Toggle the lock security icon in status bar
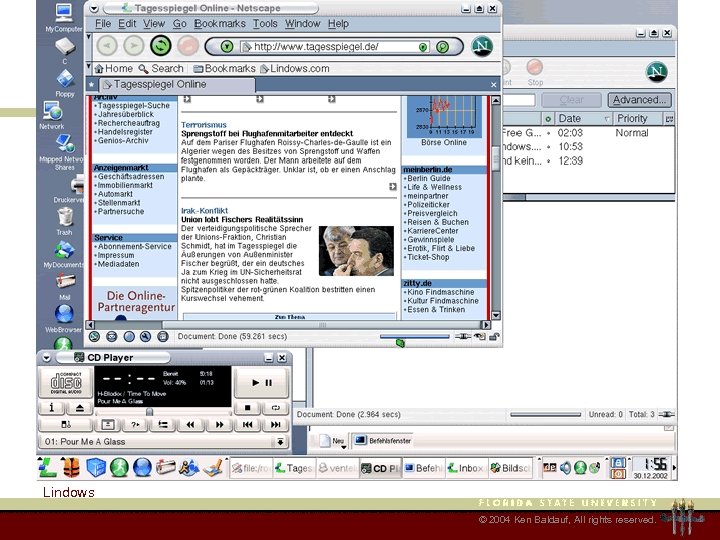This screenshot has height=540, width=720. [494, 337]
